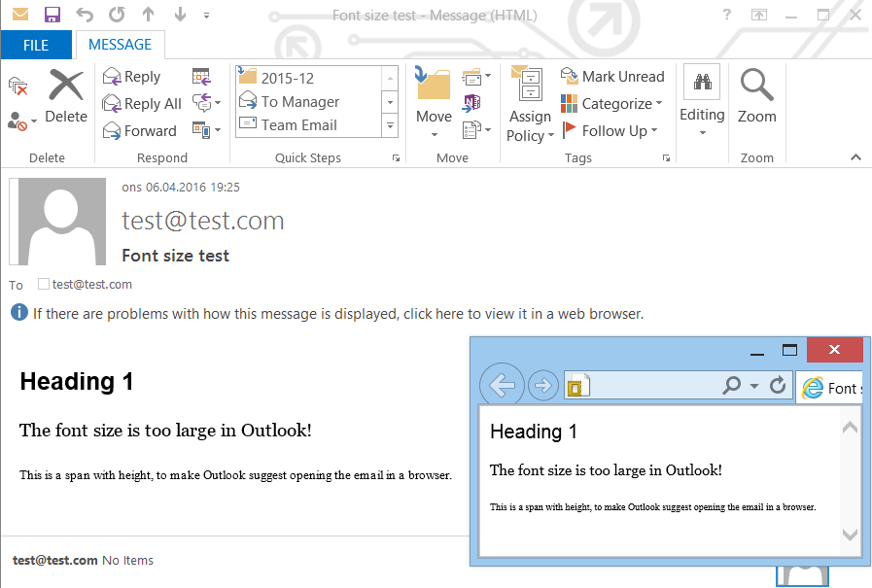This screenshot has width=872, height=588.
Task: Click the browser back arrow button
Action: tap(502, 387)
